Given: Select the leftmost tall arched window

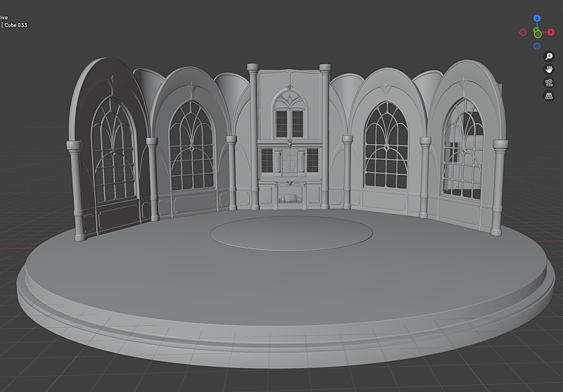Looking at the screenshot, I should click(114, 150).
